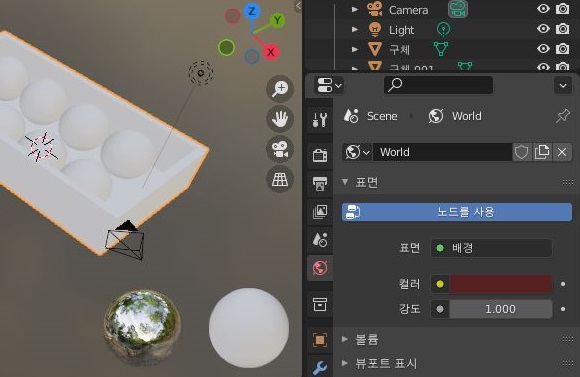
Task: Open the Output properties tab
Action: (320, 184)
